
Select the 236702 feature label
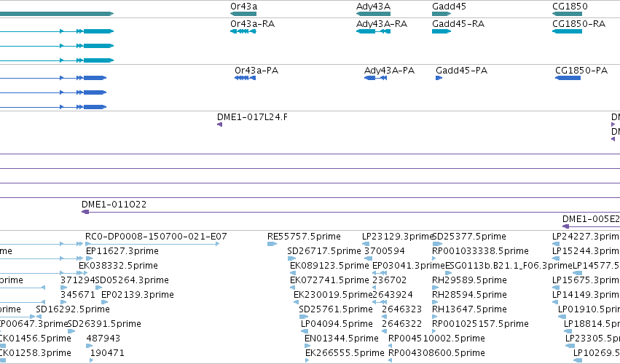(390, 280)
